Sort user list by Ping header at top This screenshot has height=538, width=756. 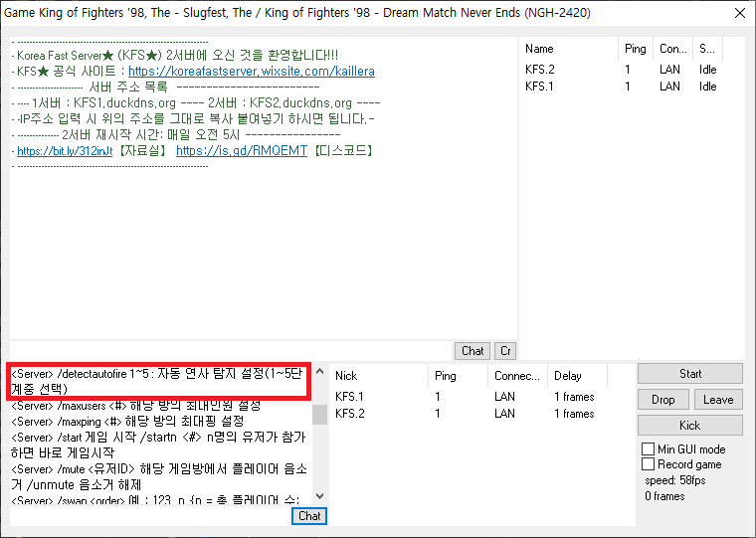tap(636, 49)
